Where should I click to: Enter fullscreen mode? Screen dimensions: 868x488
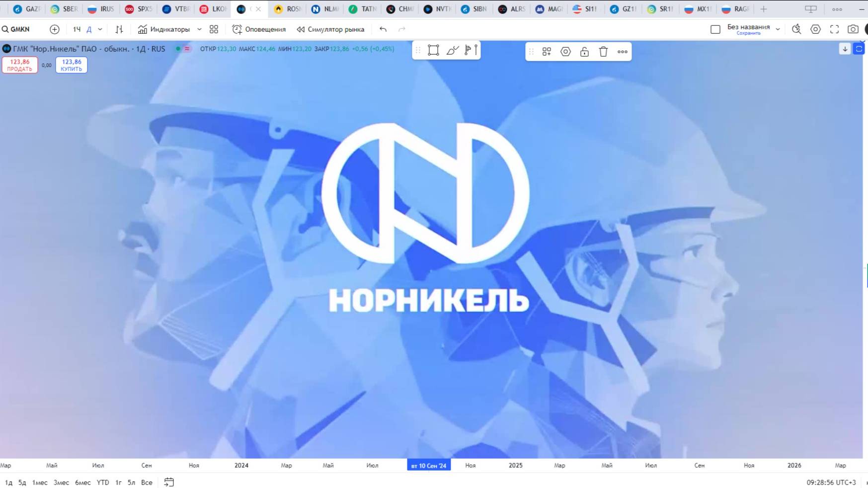pos(834,29)
